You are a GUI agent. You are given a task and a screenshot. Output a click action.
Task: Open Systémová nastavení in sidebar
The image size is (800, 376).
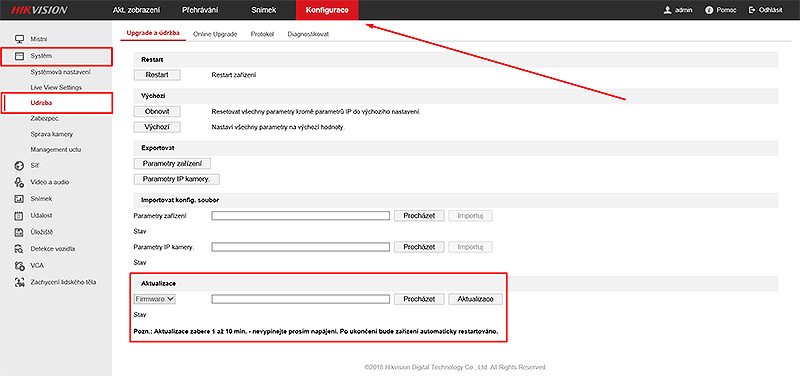[61, 72]
